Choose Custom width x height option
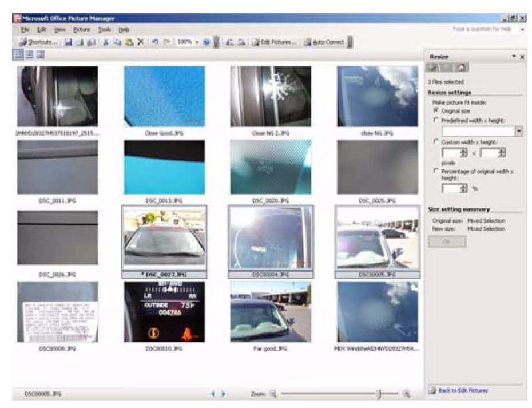This screenshot has height=408, width=532. pyautogui.click(x=436, y=141)
